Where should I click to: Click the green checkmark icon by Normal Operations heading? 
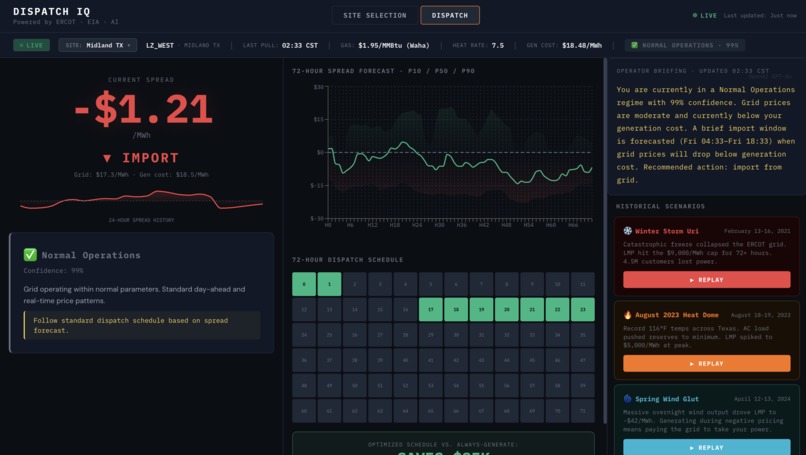click(30, 254)
